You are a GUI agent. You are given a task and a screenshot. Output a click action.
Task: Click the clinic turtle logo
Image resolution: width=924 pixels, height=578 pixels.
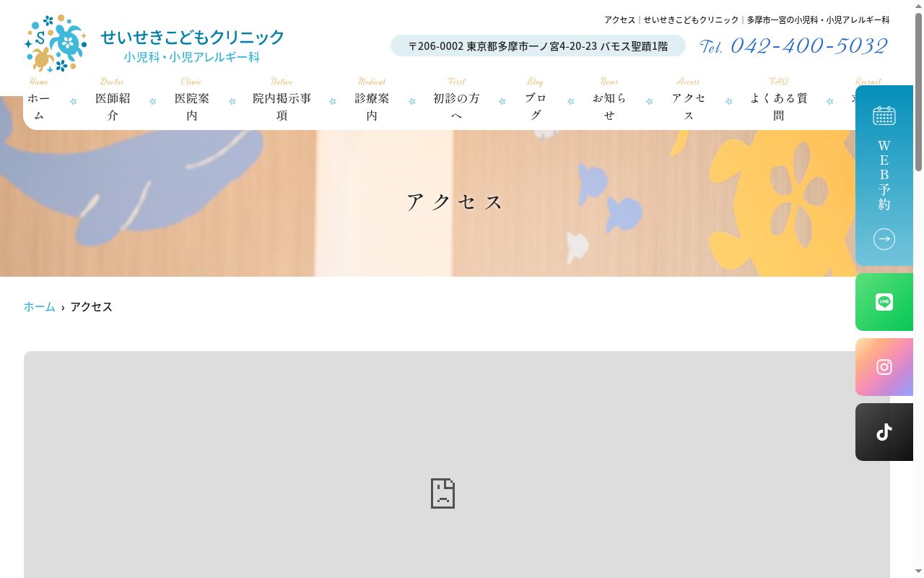coord(56,43)
